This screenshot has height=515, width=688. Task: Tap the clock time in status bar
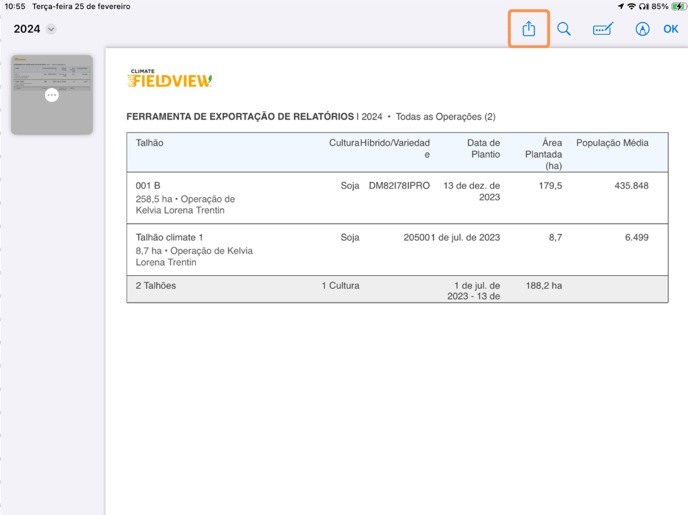coord(15,6)
